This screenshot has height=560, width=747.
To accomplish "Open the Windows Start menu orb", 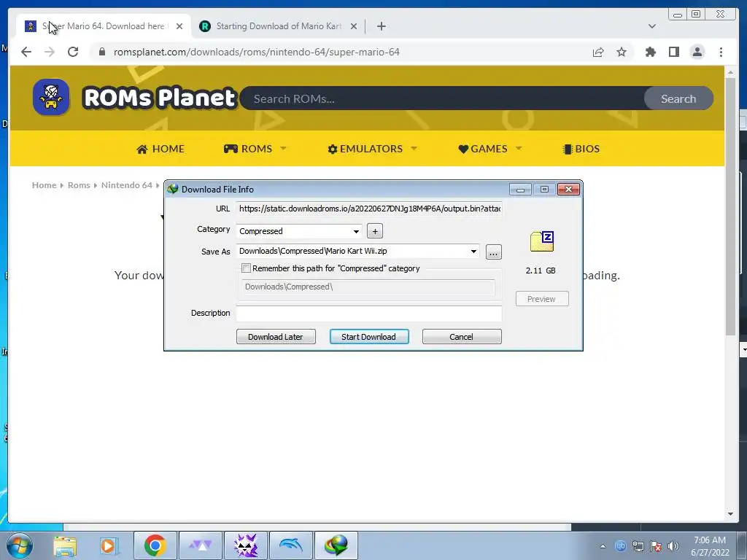I will (20, 545).
